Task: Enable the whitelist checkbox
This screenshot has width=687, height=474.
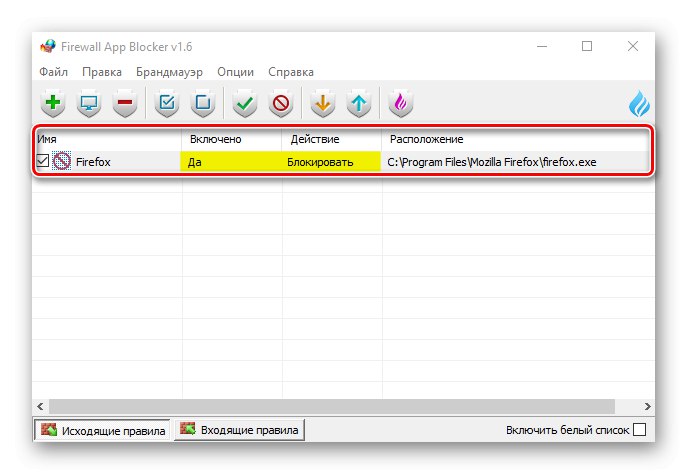Action: tap(640, 430)
